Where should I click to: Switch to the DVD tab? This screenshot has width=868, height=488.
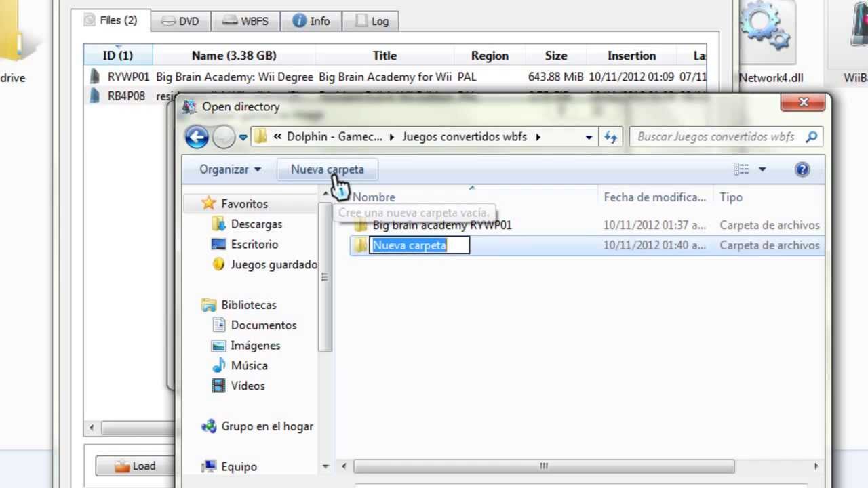coord(180,21)
